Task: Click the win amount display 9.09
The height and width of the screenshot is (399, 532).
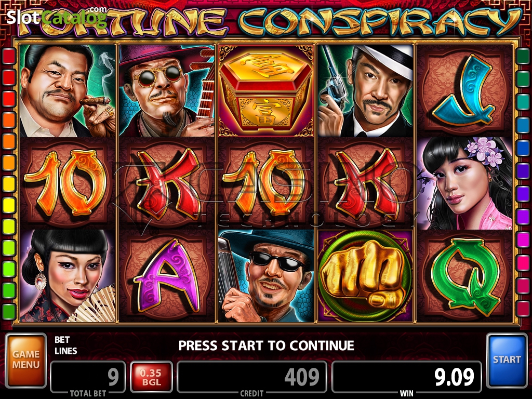Action: (x=406, y=377)
